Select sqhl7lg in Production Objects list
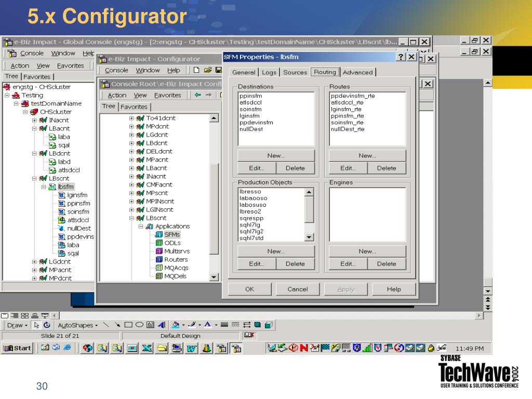Viewport: 532px width, 399px height. coord(250,224)
